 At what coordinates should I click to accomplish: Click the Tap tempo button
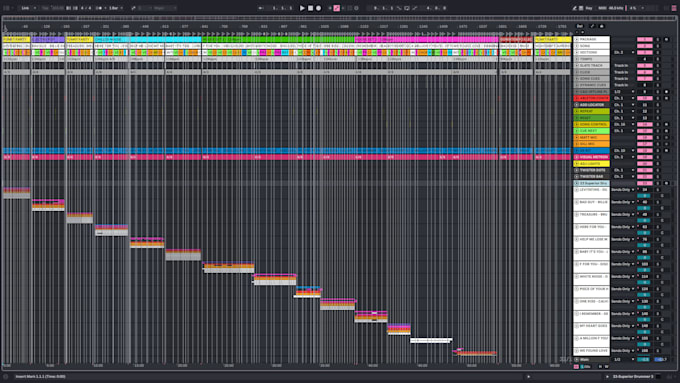pyautogui.click(x=46, y=8)
